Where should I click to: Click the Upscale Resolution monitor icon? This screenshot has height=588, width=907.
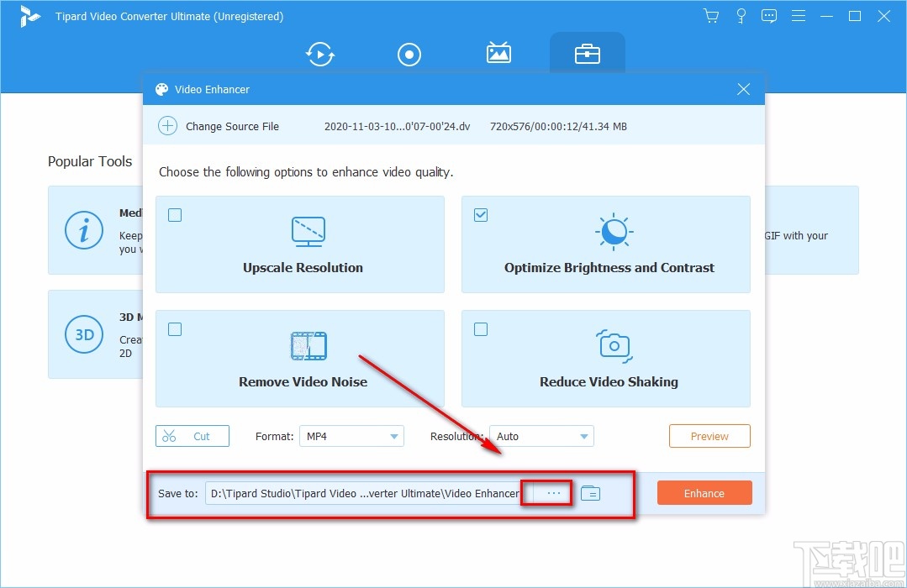(308, 232)
